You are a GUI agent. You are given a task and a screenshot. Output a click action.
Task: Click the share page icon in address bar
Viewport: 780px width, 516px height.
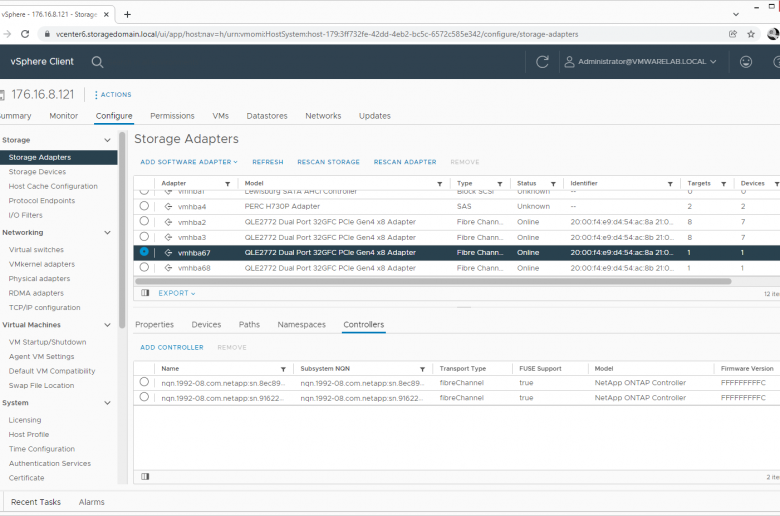(x=733, y=34)
